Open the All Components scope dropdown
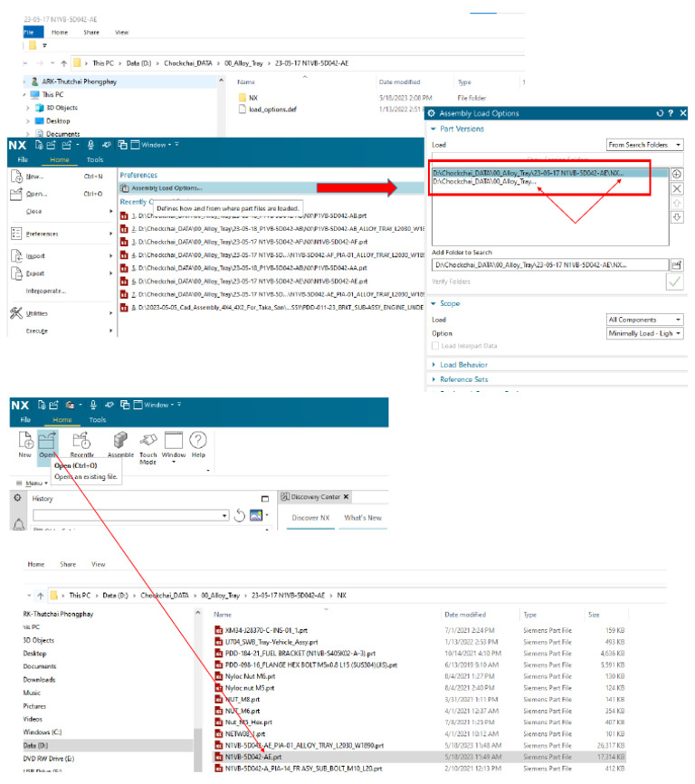 point(644,319)
